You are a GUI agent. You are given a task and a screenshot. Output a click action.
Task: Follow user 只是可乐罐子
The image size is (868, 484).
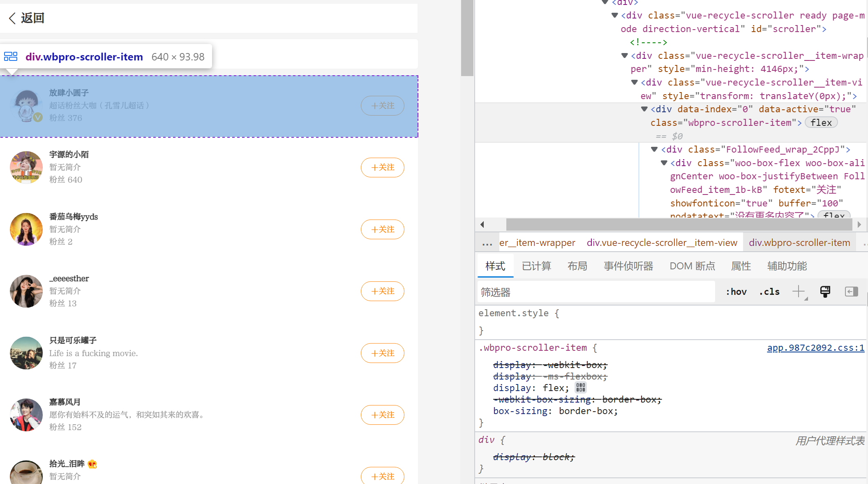(x=382, y=353)
